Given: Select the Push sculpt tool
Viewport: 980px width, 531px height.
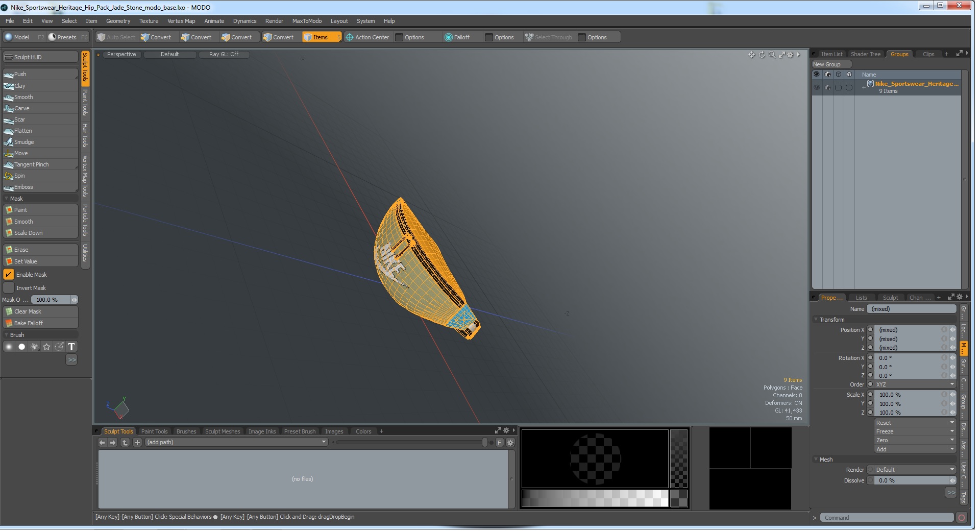Looking at the screenshot, I should [40, 75].
